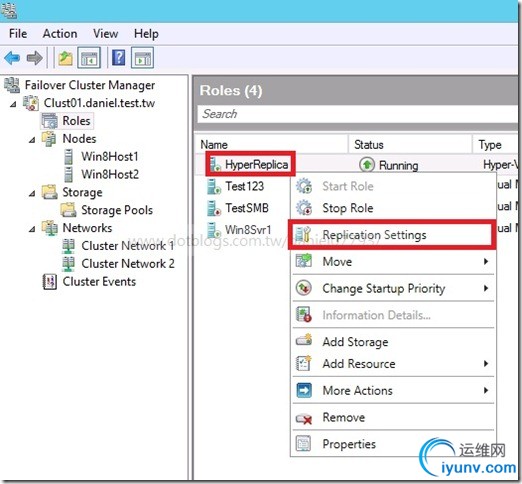Open the More Actions submenu arrow
The image size is (522, 484).
click(x=486, y=390)
